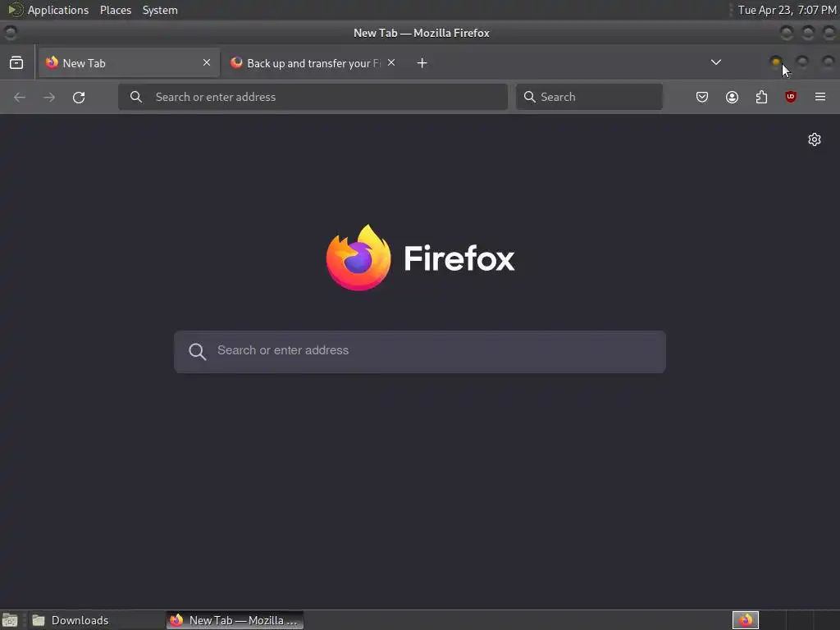Open new tab personalize gear
Viewport: 840px width, 630px height.
815,139
